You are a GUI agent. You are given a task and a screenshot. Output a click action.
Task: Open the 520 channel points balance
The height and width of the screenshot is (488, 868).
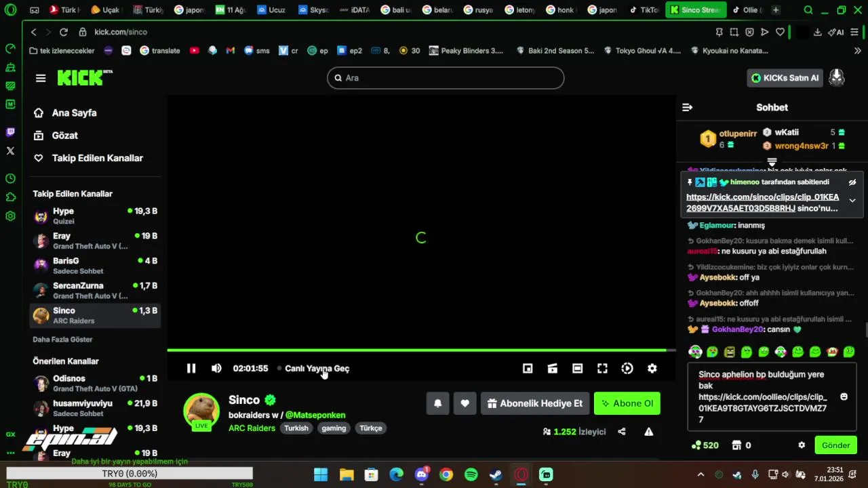705,445
